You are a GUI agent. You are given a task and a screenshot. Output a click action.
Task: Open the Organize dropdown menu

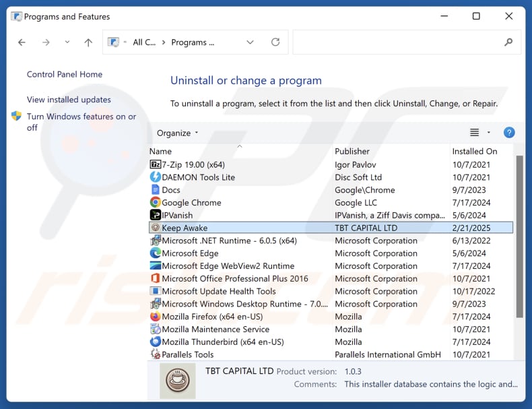pyautogui.click(x=177, y=133)
